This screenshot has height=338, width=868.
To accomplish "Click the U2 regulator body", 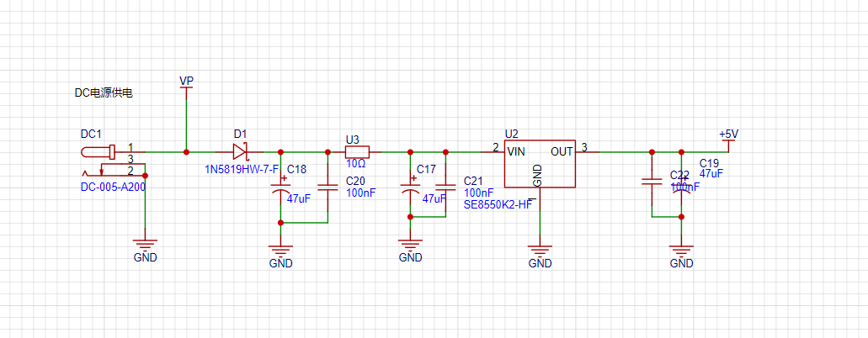I will 540,163.
